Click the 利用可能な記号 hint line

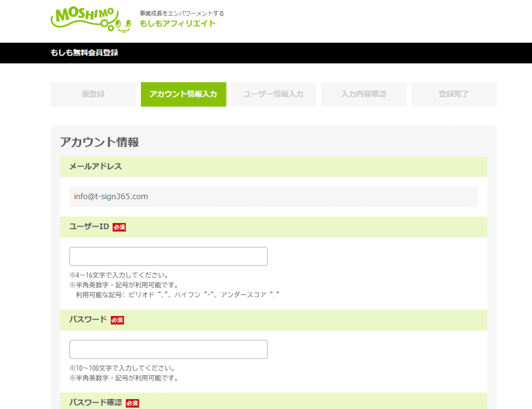pyautogui.click(x=178, y=295)
